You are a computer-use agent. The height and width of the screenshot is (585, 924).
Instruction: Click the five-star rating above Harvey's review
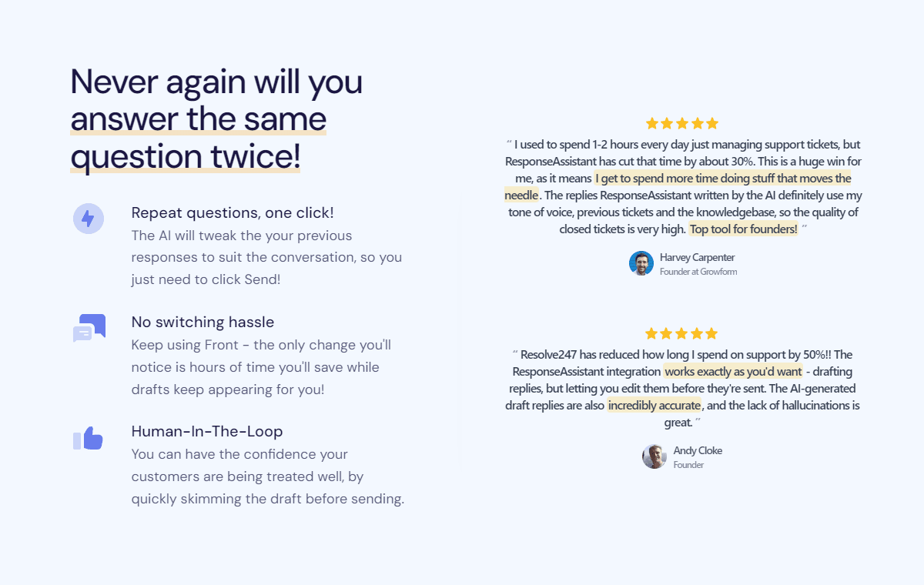click(x=681, y=123)
